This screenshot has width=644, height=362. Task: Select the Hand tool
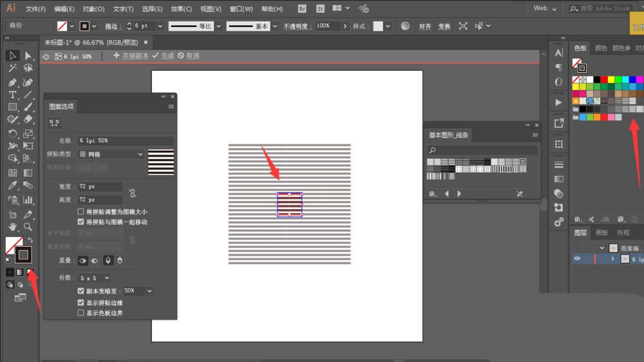pyautogui.click(x=12, y=226)
